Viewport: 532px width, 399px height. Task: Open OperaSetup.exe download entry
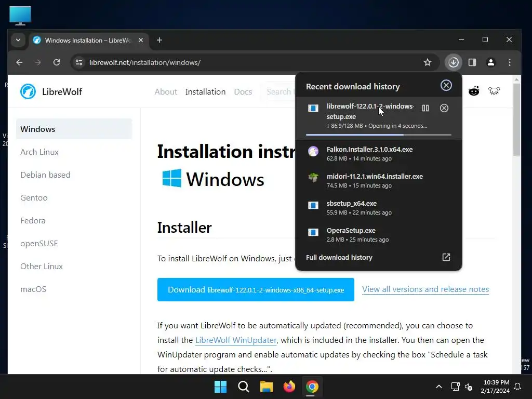tap(379, 234)
